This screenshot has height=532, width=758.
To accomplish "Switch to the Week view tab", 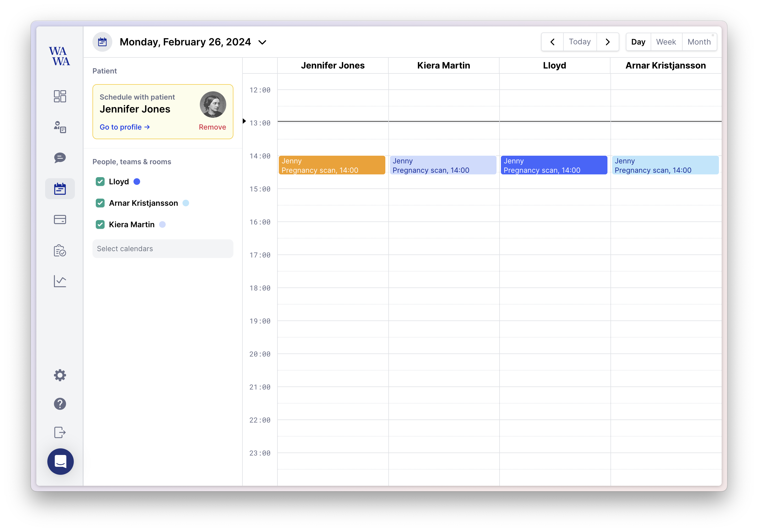I will pyautogui.click(x=666, y=42).
